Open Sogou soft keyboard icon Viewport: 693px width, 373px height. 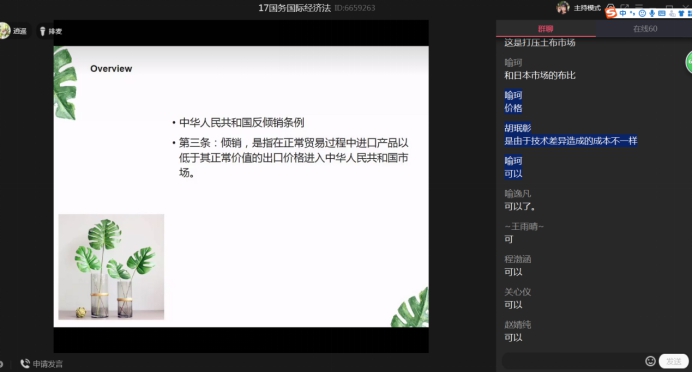662,13
